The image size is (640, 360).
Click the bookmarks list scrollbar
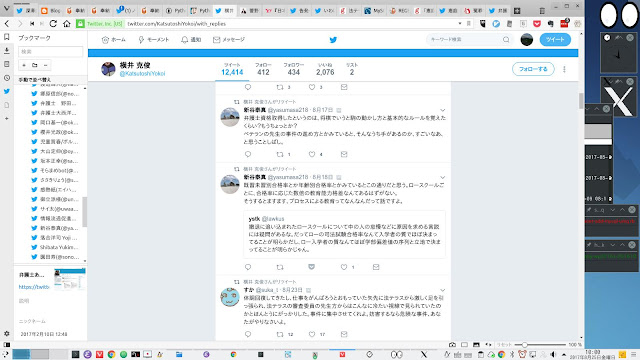tap(84, 211)
